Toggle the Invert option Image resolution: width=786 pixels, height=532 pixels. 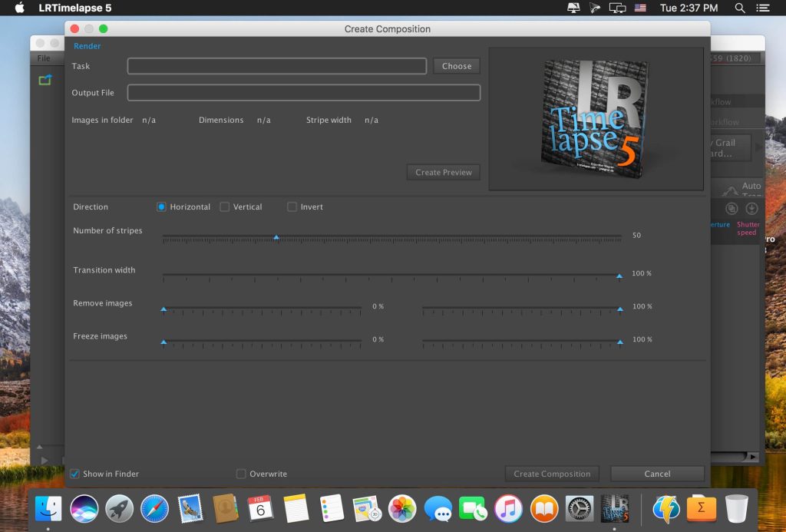click(x=292, y=207)
